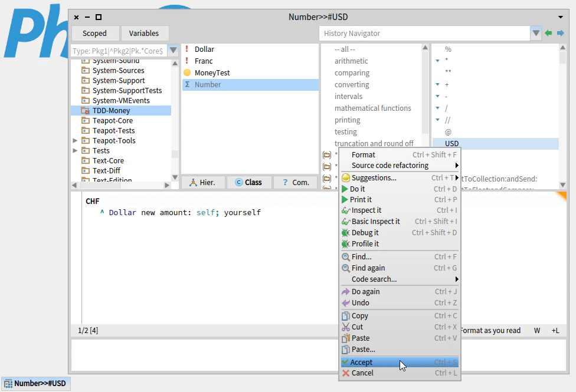
Task: Click the sigma icon beside Number class
Action: pos(187,84)
